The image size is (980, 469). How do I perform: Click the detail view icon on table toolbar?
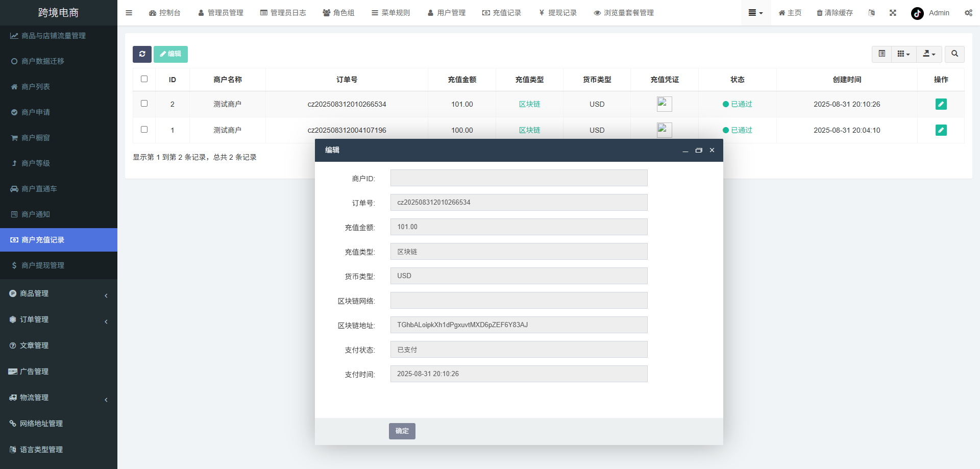(881, 54)
